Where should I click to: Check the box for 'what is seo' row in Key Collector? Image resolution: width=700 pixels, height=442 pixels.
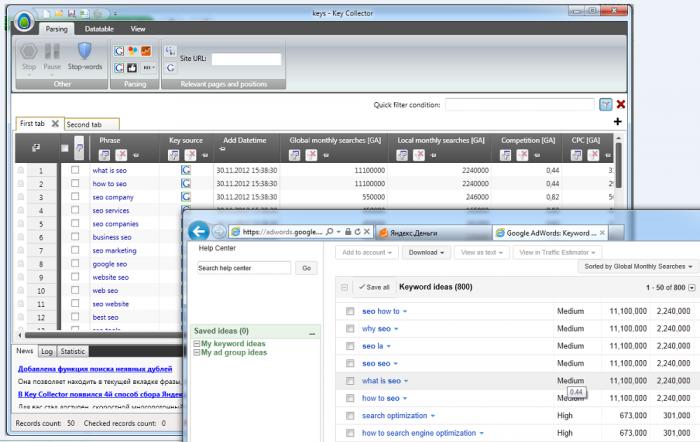point(75,170)
